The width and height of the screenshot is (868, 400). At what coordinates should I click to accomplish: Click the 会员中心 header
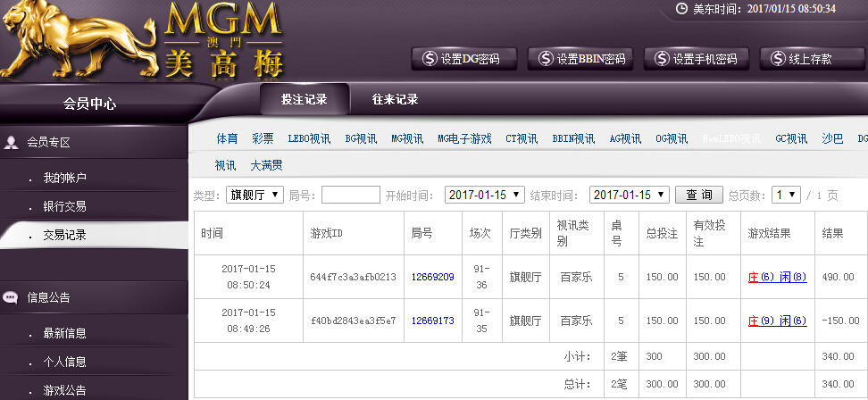(x=89, y=104)
